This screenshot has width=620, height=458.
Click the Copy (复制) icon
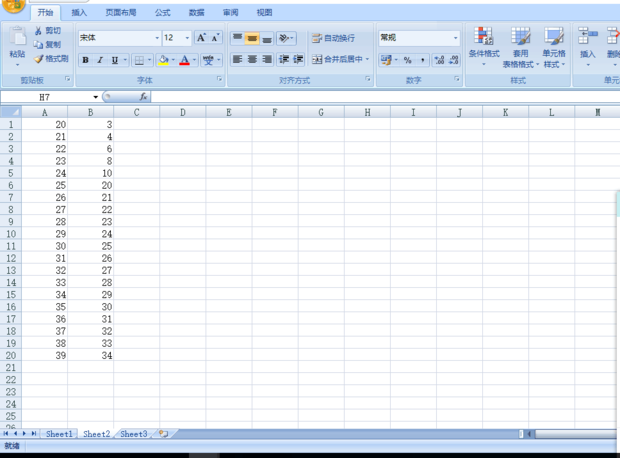coord(39,45)
